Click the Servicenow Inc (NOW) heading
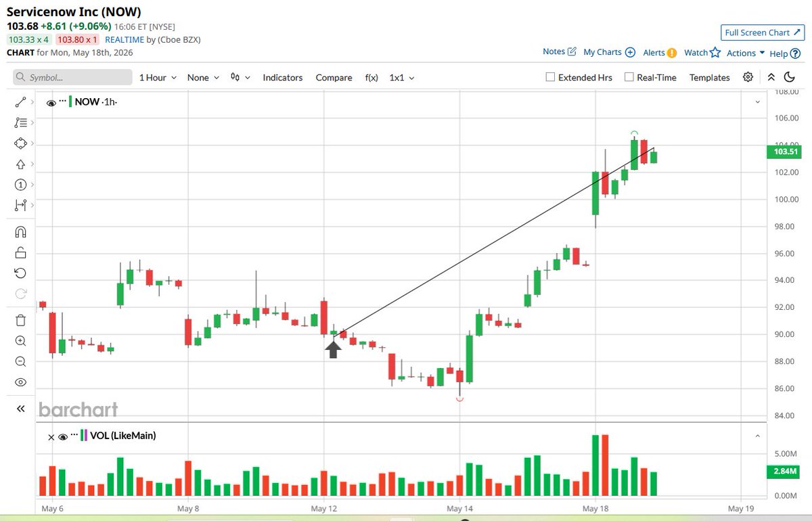The height and width of the screenshot is (521, 812). coord(74,12)
